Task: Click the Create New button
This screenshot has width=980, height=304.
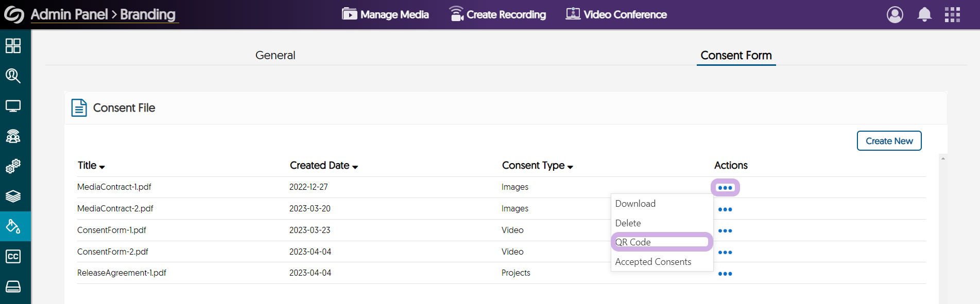Action: click(889, 141)
